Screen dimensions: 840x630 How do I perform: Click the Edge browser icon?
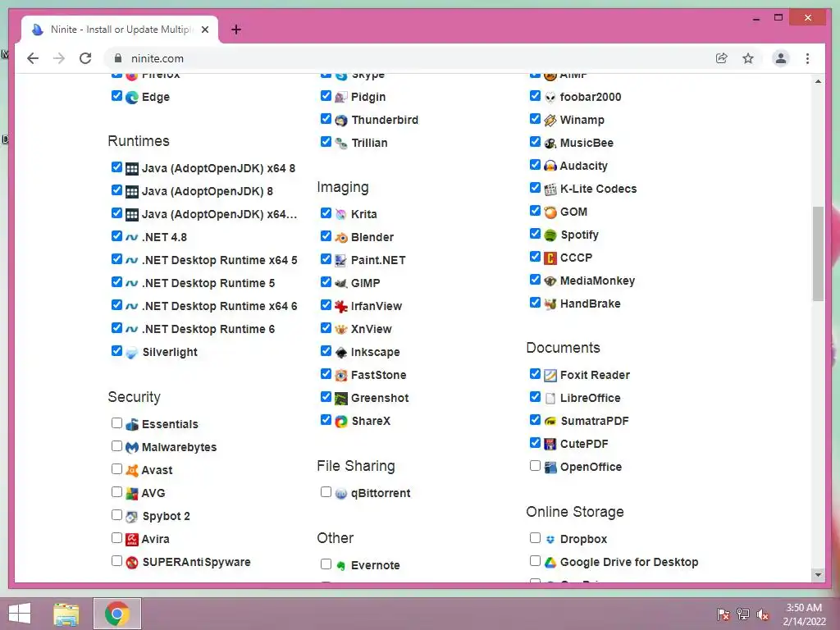pos(132,97)
